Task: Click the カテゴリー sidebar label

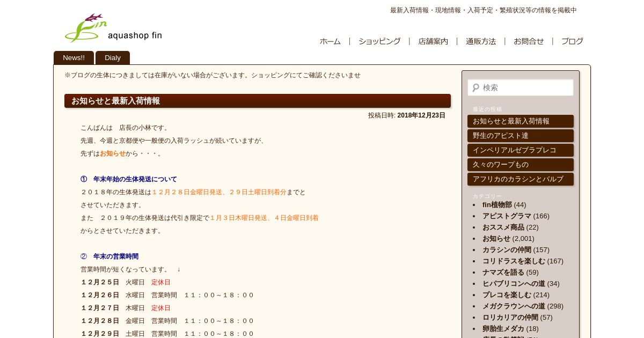Action: (487, 196)
